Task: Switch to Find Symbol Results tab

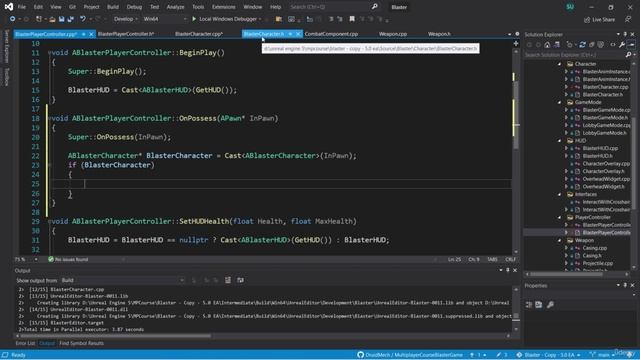Action: [x=81, y=343]
